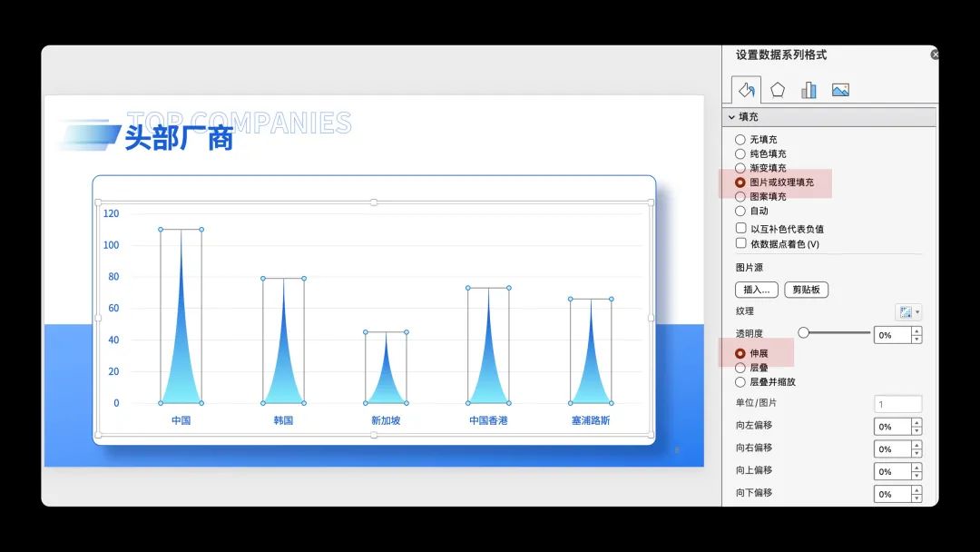This screenshot has height=552, width=980.
Task: Select the 层叠并缩放 radio option
Action: [x=740, y=382]
